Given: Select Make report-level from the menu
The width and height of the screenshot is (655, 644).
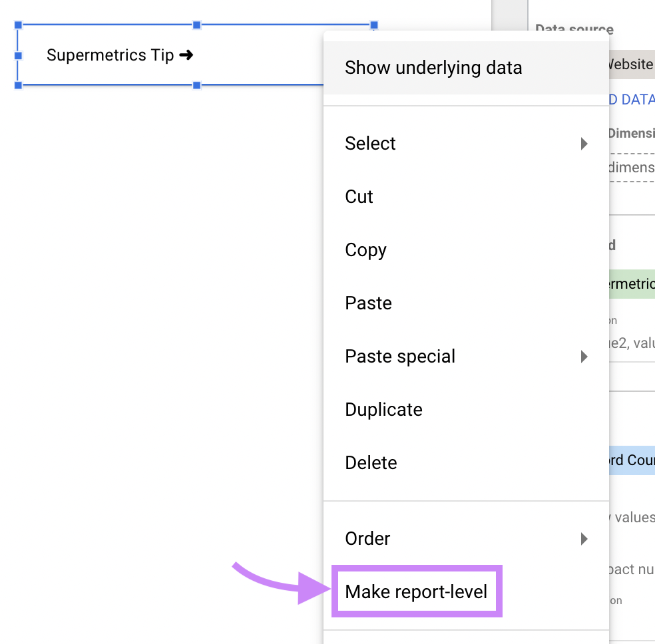Looking at the screenshot, I should click(x=416, y=591).
